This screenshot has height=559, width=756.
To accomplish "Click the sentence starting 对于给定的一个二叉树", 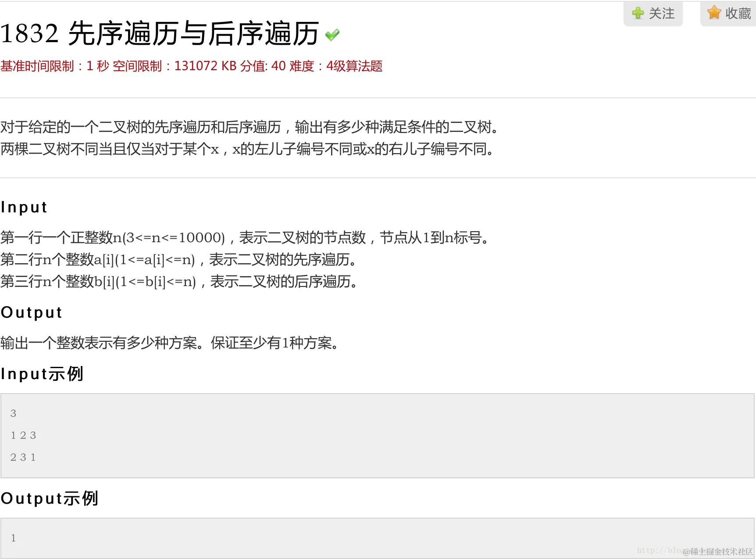I will click(x=250, y=127).
